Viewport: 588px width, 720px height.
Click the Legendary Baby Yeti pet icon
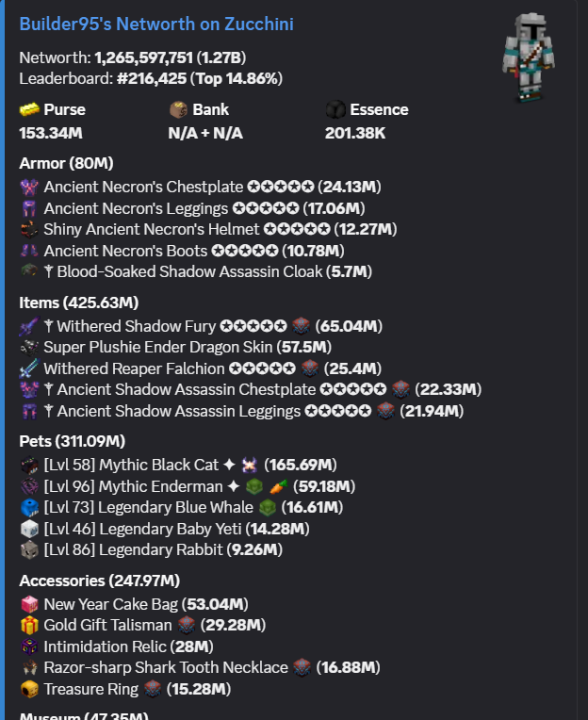click(x=29, y=529)
